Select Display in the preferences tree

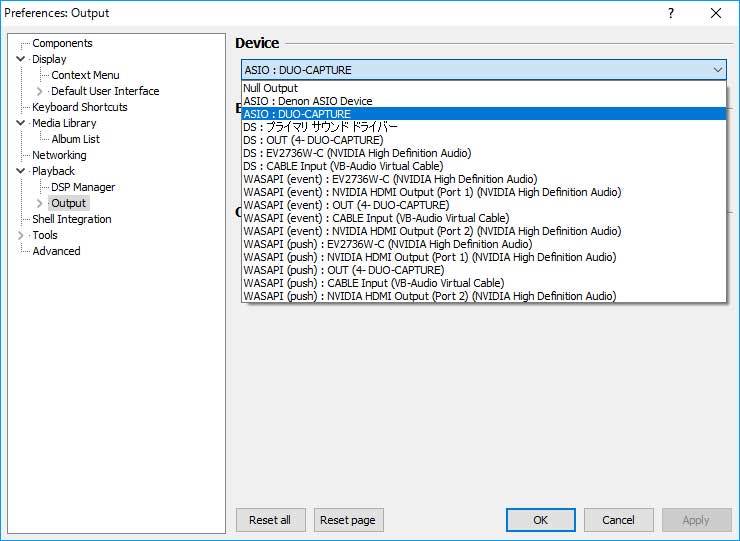coord(49,59)
